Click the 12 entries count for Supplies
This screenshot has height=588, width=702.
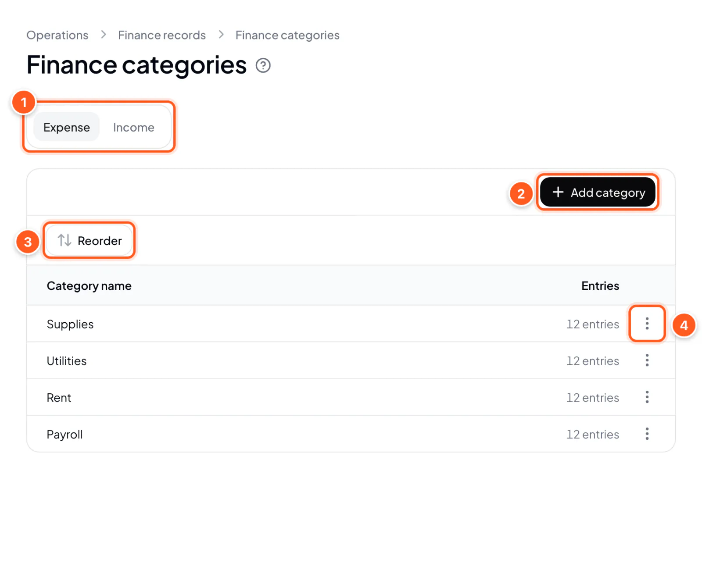tap(593, 324)
